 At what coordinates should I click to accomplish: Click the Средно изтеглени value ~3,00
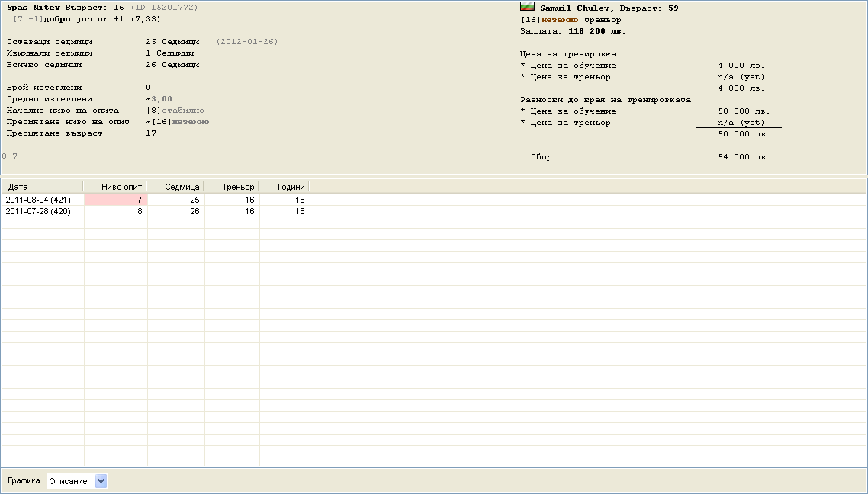click(159, 100)
